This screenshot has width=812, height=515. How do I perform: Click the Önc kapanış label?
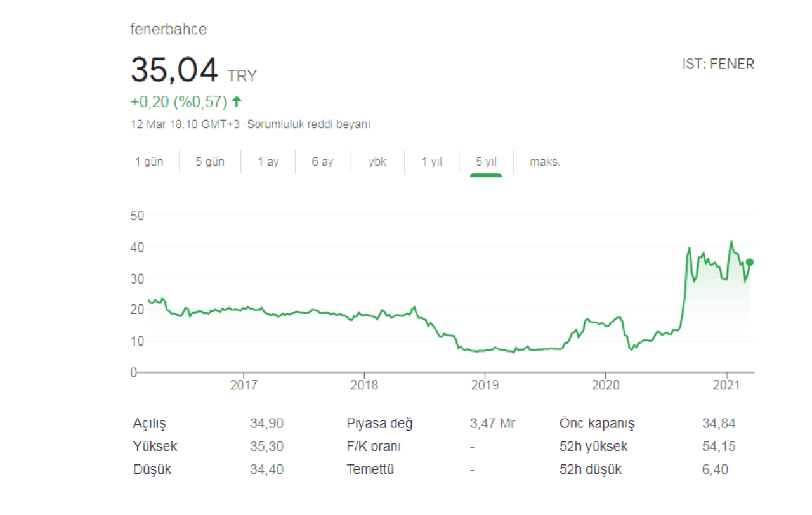pyautogui.click(x=597, y=424)
